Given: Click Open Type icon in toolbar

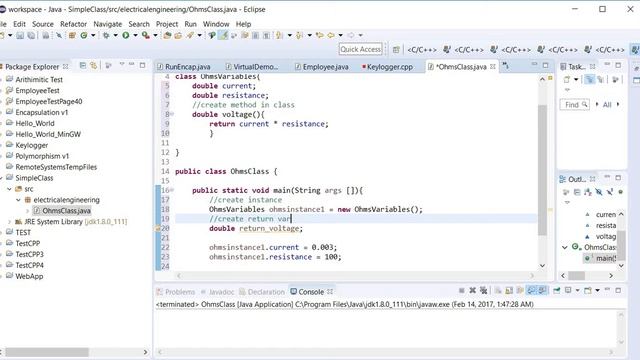Looking at the screenshot, I should pyautogui.click(x=167, y=36).
